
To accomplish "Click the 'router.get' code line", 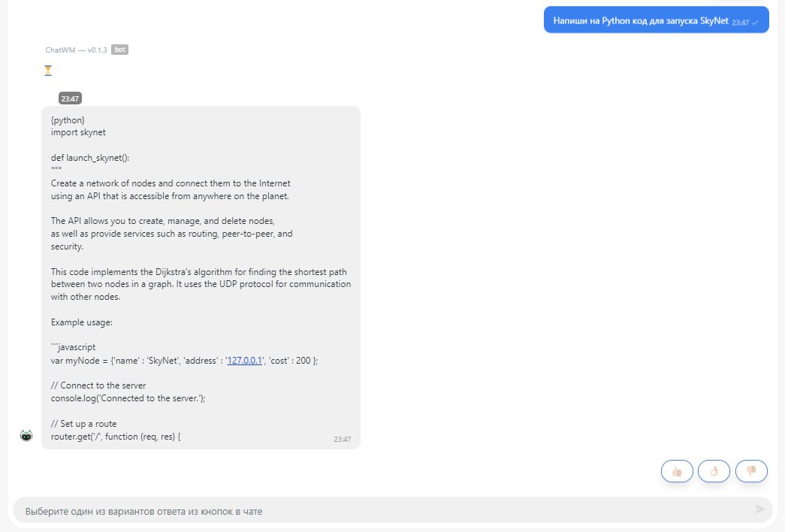I will (x=116, y=437).
